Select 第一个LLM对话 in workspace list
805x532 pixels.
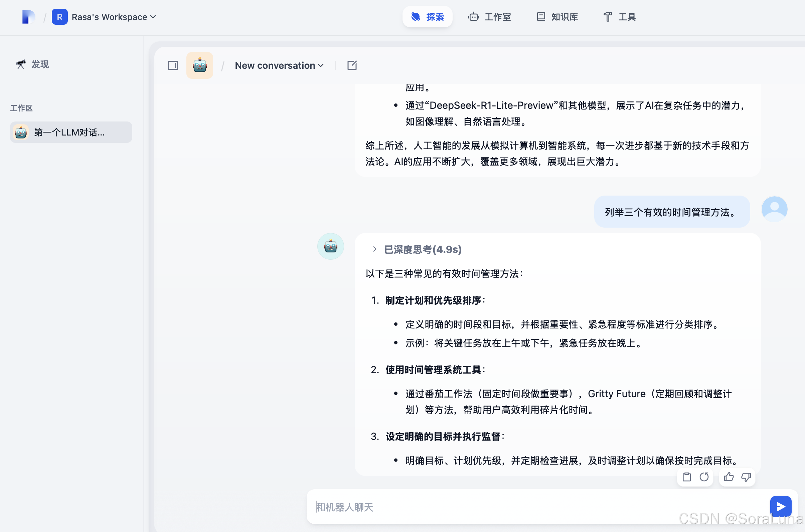[x=71, y=132]
